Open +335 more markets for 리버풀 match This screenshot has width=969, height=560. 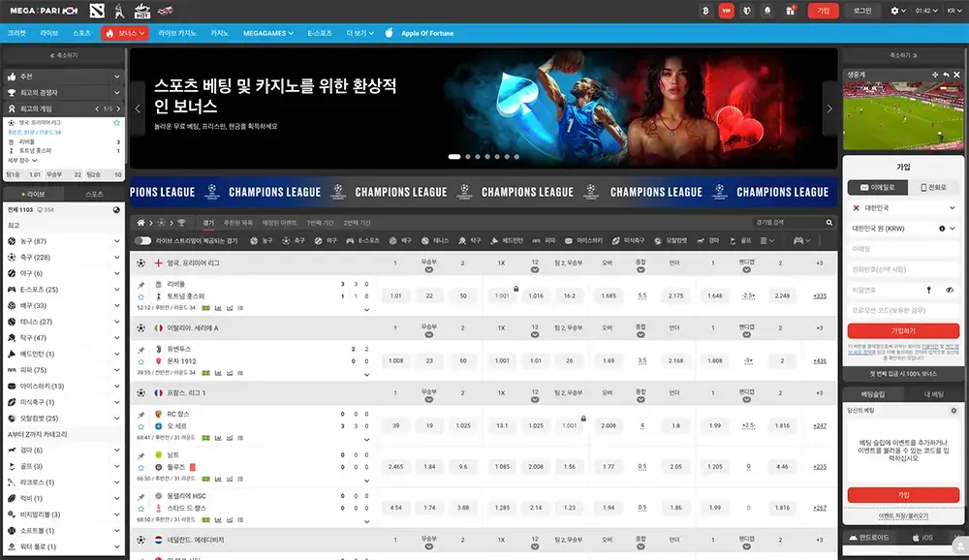point(820,296)
